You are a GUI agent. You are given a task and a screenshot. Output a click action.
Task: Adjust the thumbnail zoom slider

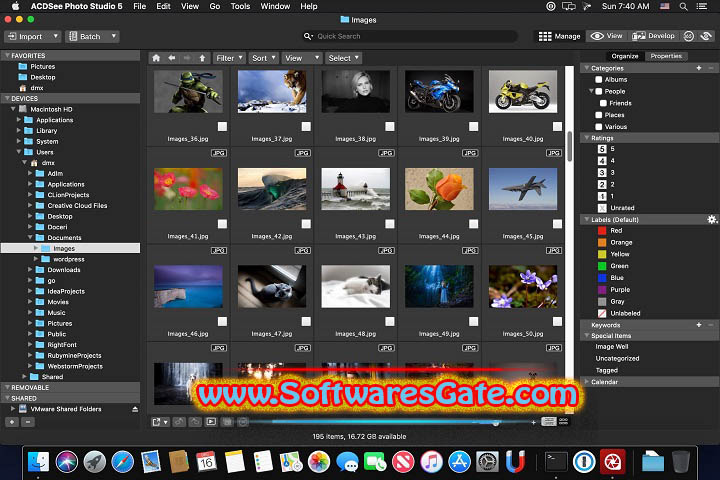(x=495, y=422)
